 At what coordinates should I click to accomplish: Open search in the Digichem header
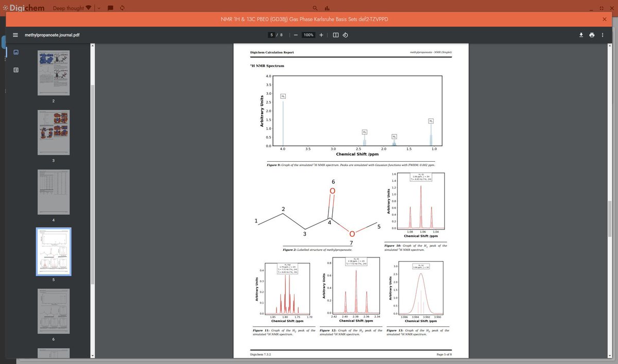click(314, 8)
